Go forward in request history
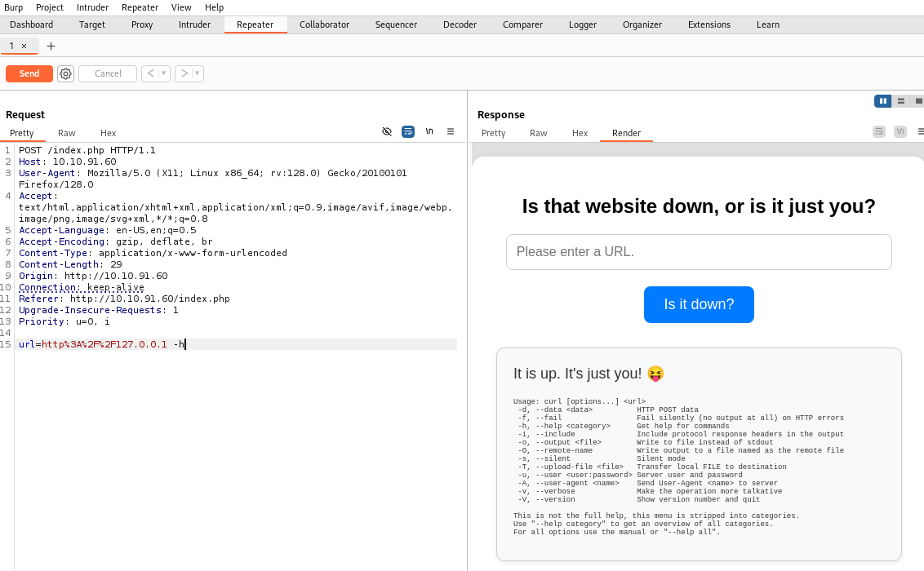Image resolution: width=924 pixels, height=571 pixels. [184, 73]
